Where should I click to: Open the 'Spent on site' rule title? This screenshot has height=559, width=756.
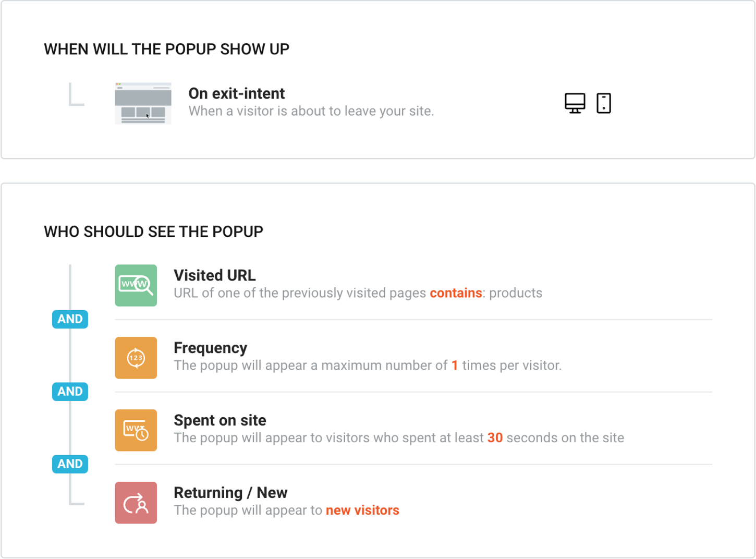(x=220, y=420)
